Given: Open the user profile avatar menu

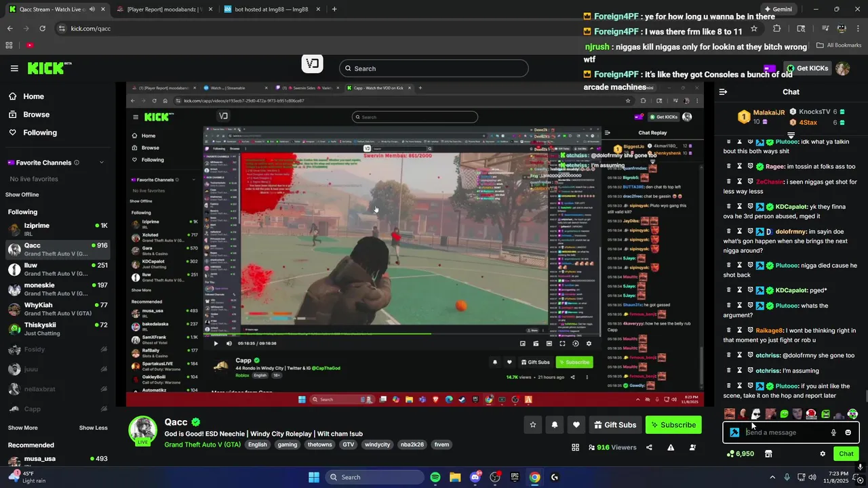Looking at the screenshot, I should 843,68.
